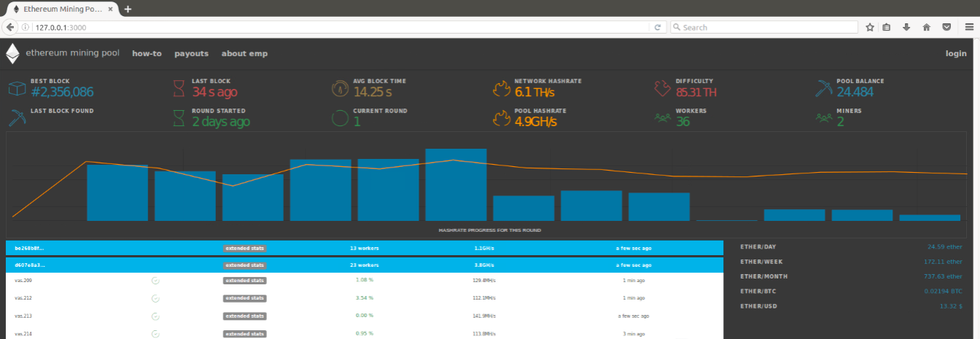Image resolution: width=980 pixels, height=339 pixels.
Task: Click the Avg Block Time gauge icon
Action: click(340, 89)
